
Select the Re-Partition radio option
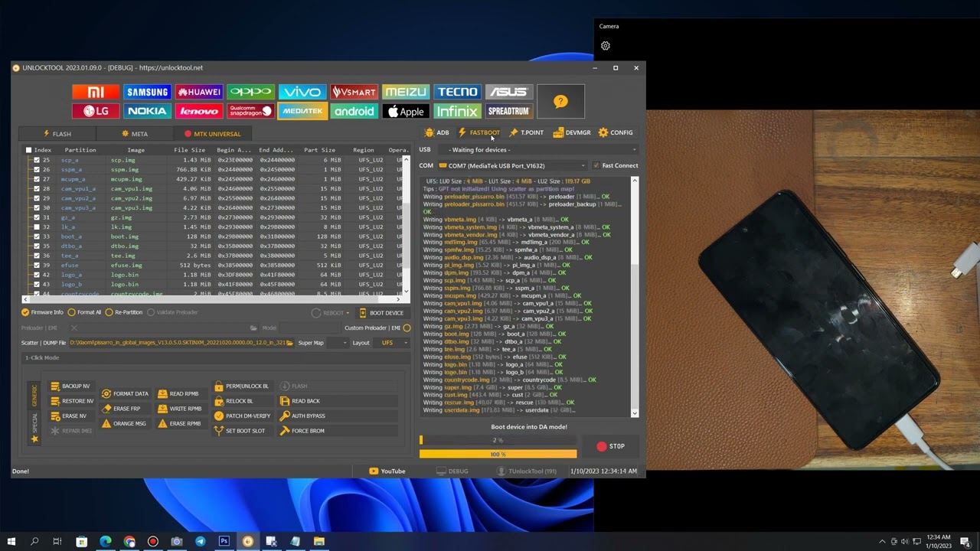124,312
